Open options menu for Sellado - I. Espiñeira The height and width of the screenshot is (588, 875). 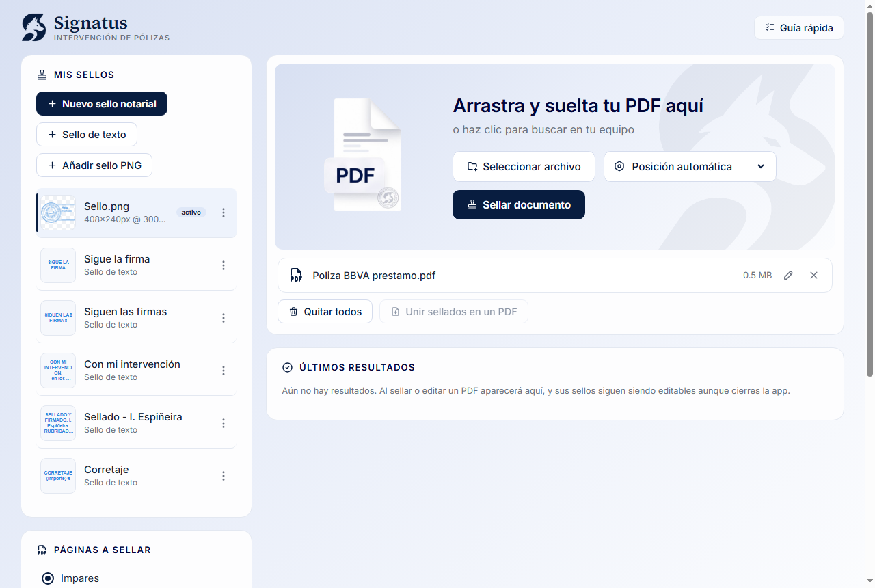point(223,423)
